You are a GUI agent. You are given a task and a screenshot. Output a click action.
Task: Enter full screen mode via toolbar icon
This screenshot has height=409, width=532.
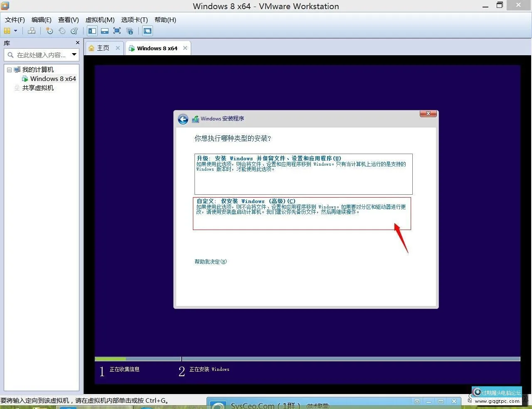[x=117, y=30]
